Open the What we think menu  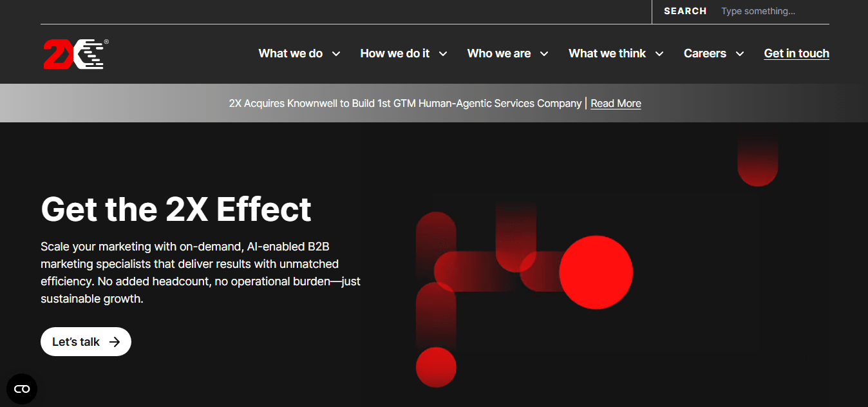[x=607, y=53]
